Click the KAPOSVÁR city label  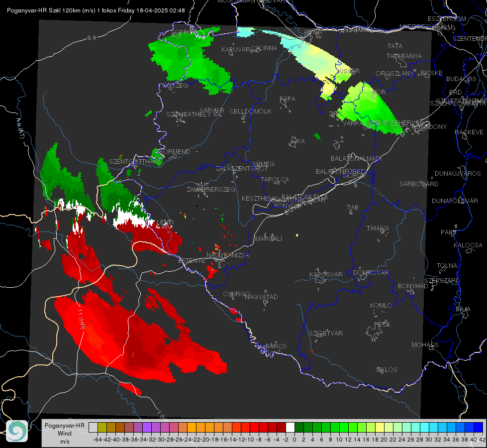pos(326,274)
